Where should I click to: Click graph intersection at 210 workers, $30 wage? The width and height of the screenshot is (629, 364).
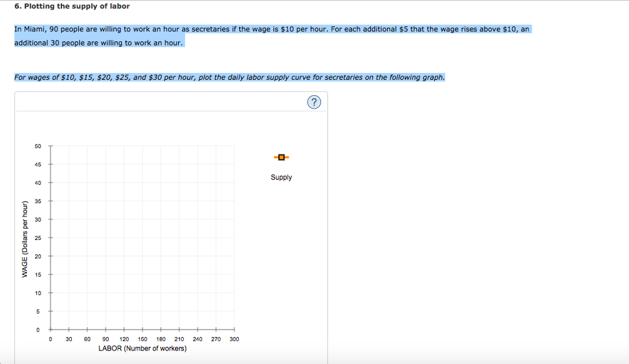179,219
